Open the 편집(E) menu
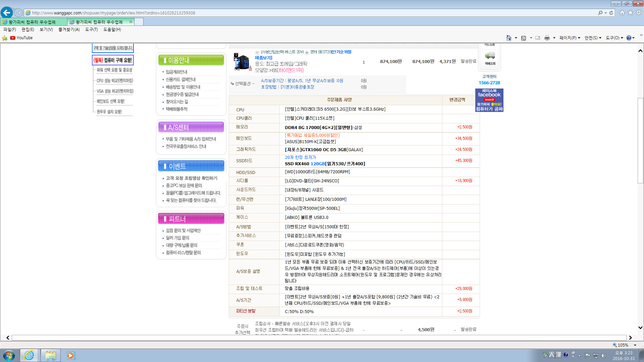Screen dimensions: 644x362 tap(28, 29)
